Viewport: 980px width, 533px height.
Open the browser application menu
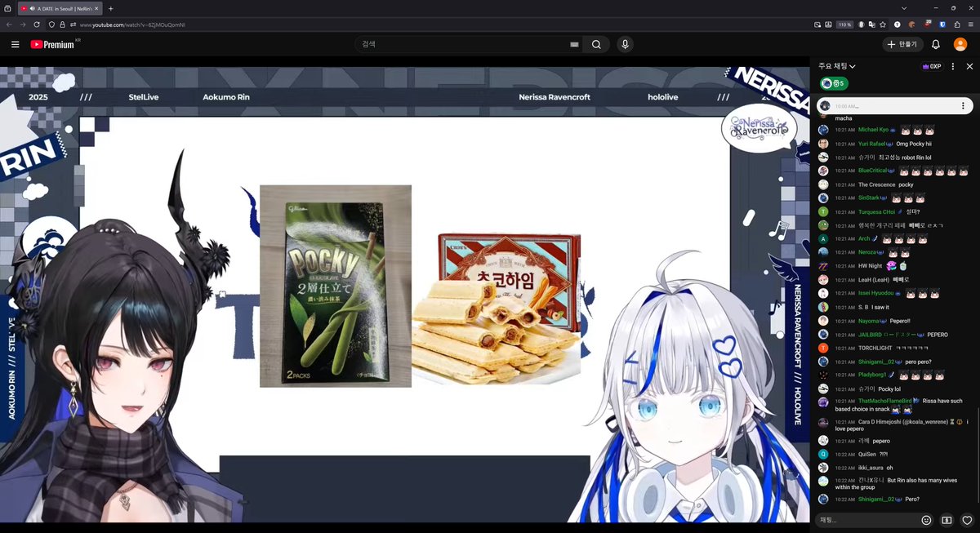[971, 24]
